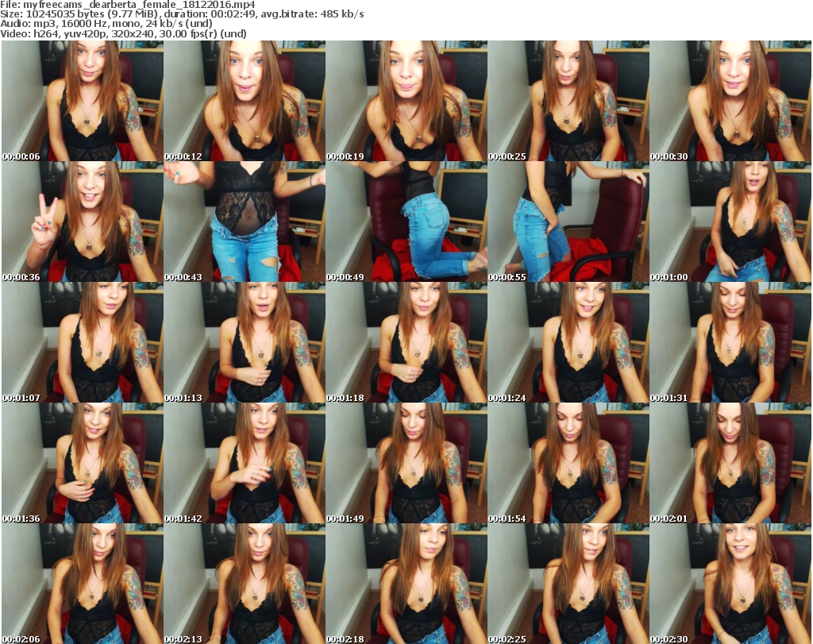The width and height of the screenshot is (813, 644).
Task: Click the thumbnail marked 00:01:42
Action: 245,463
